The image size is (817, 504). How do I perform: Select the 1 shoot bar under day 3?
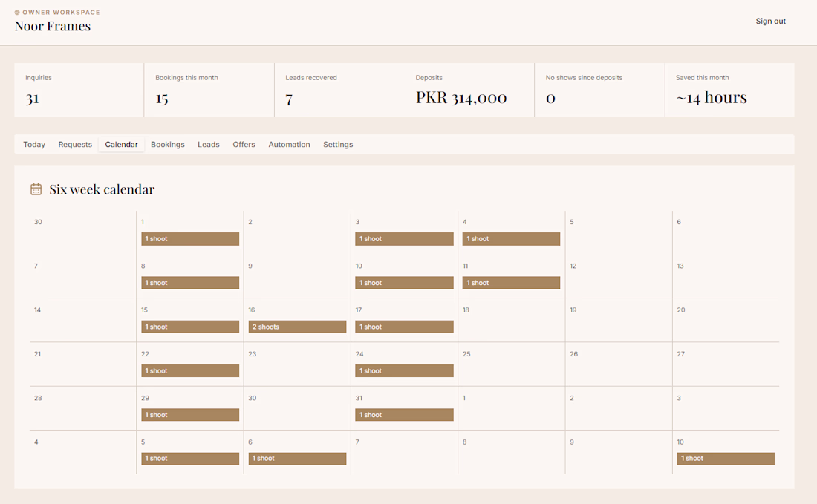click(404, 239)
